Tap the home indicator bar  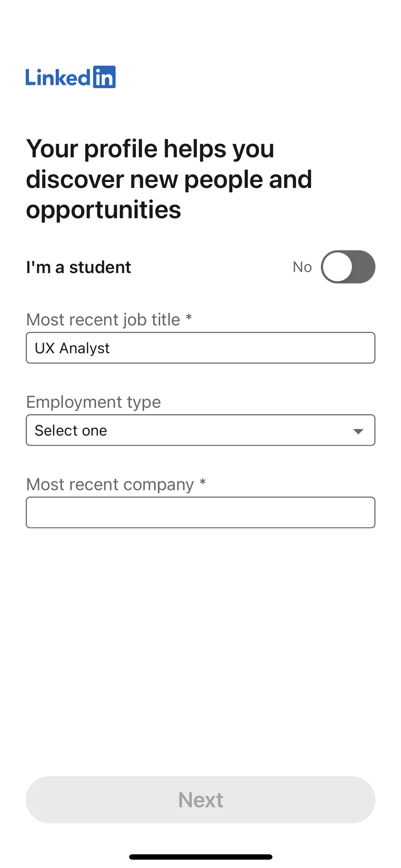click(200, 857)
